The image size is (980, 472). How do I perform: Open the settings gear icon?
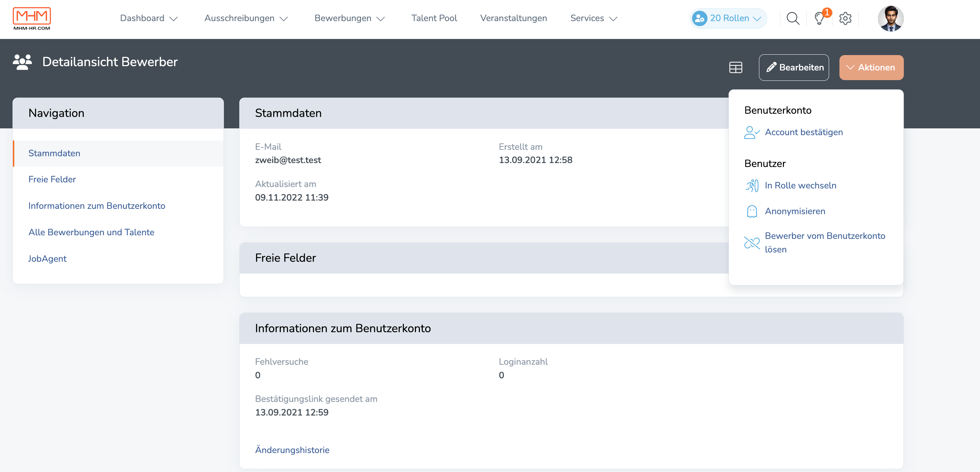[845, 18]
